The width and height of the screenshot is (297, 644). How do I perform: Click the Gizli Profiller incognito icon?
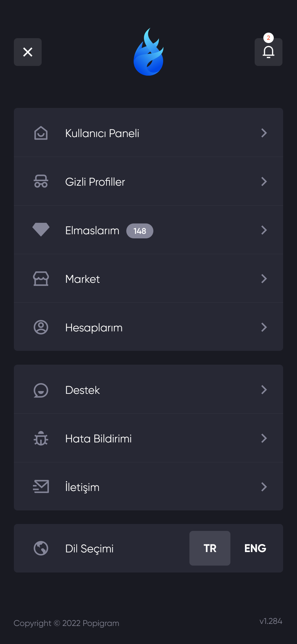click(41, 181)
